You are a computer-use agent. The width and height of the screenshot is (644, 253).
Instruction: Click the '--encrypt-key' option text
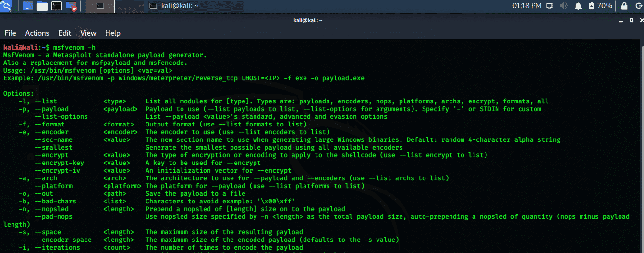tap(59, 163)
